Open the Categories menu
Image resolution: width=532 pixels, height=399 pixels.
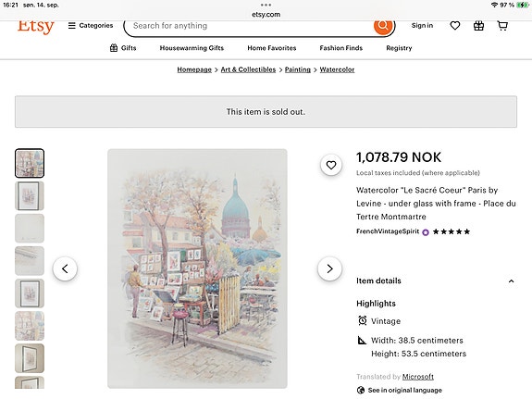click(x=91, y=26)
